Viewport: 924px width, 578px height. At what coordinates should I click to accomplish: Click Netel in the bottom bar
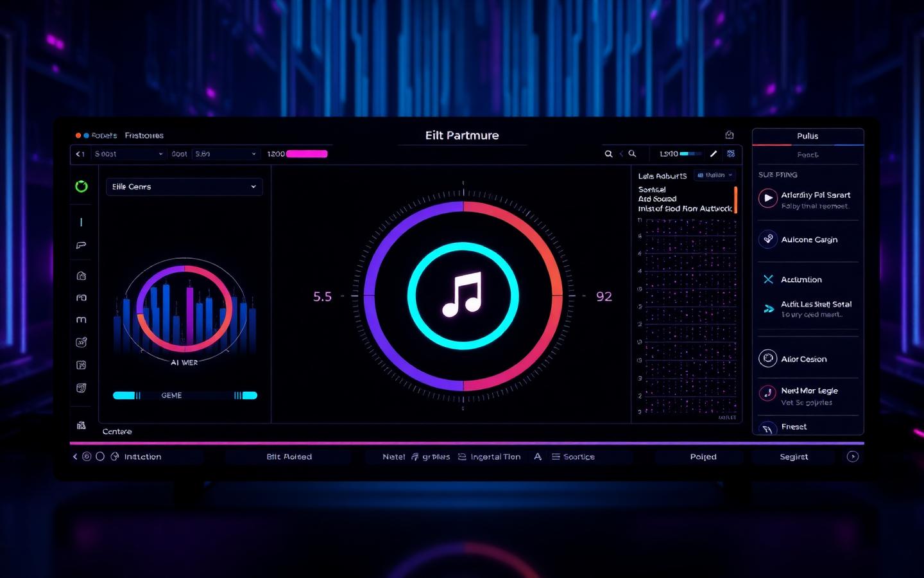[x=393, y=457]
